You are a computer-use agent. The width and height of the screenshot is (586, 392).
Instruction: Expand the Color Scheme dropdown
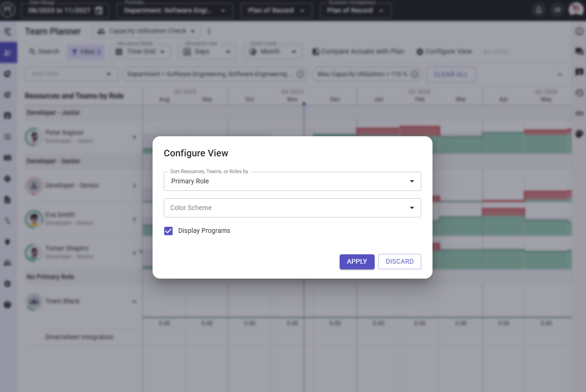click(x=292, y=208)
